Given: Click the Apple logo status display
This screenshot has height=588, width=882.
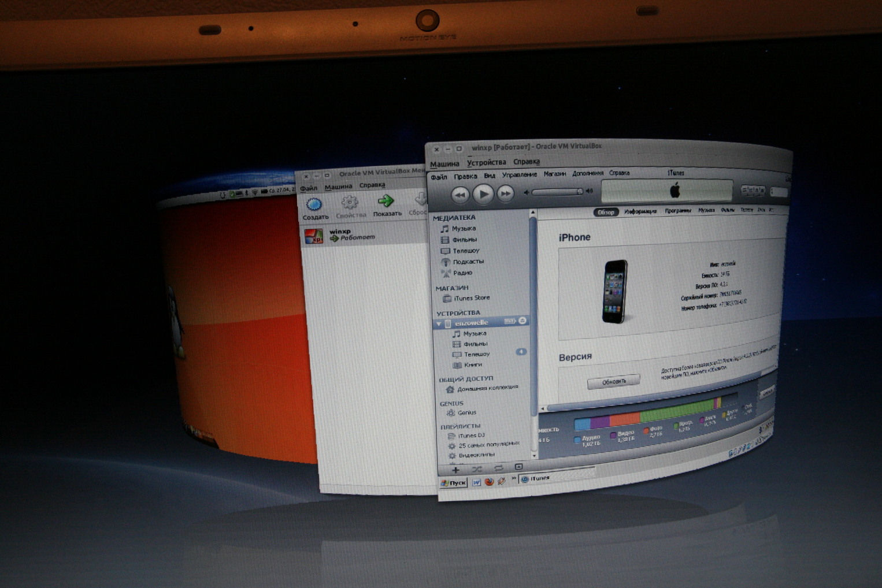Looking at the screenshot, I should tap(667, 191).
